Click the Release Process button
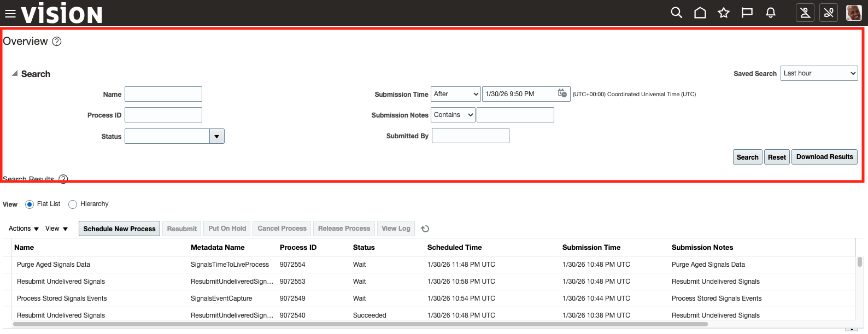This screenshot has height=334, width=868. point(344,228)
